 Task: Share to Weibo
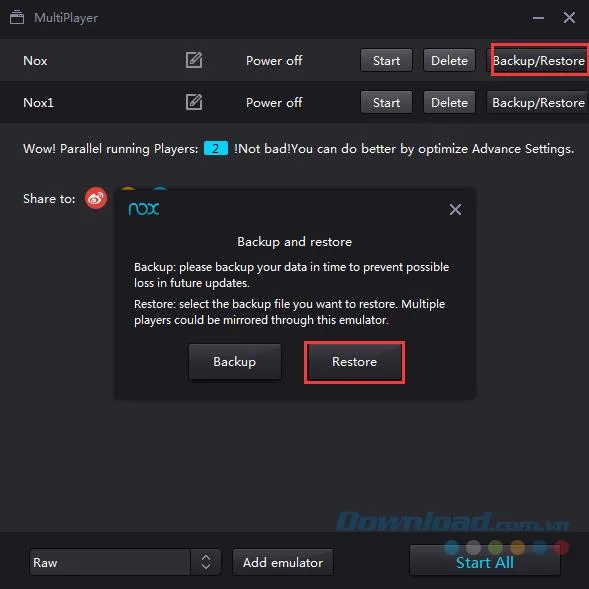tap(96, 198)
